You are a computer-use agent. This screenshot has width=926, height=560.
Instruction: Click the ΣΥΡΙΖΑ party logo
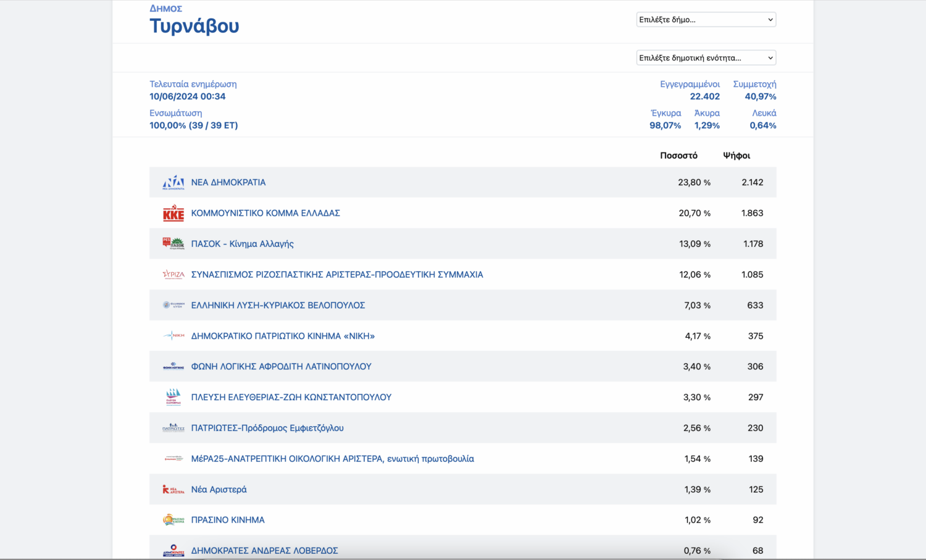point(173,274)
